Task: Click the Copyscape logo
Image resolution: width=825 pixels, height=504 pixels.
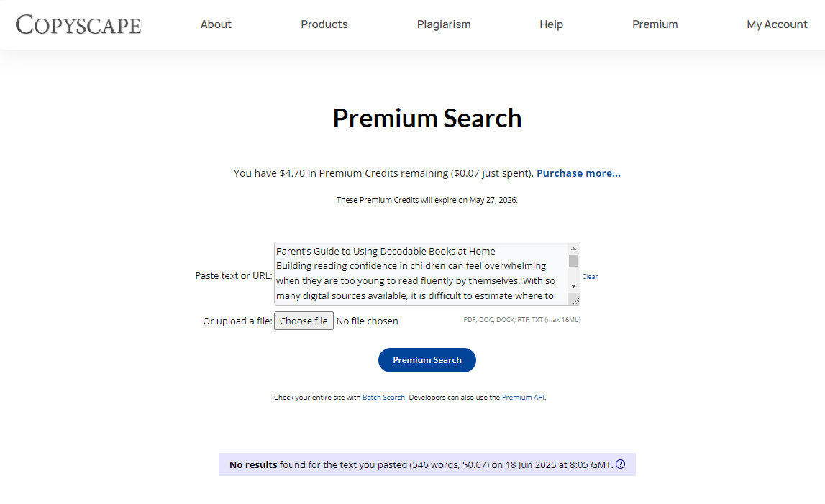Action: coord(78,24)
